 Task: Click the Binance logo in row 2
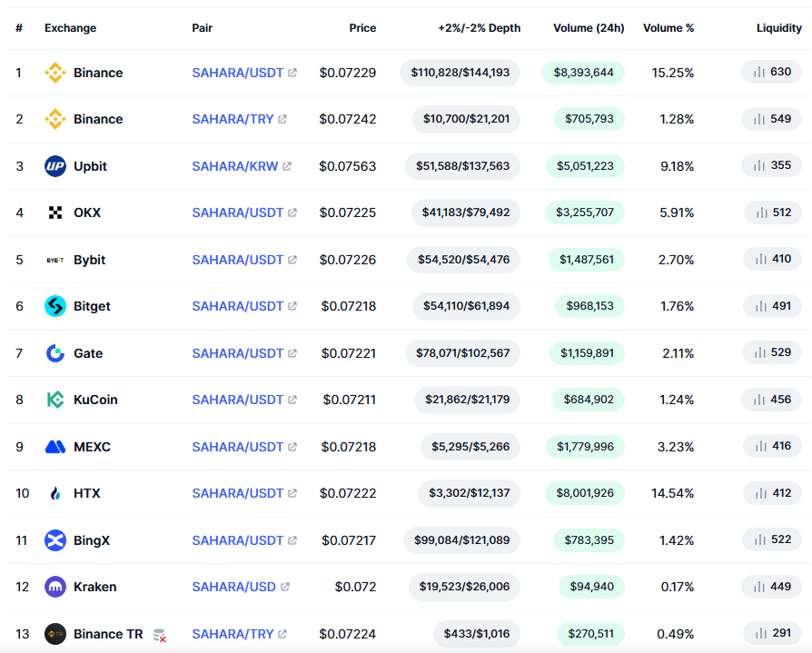coord(54,119)
